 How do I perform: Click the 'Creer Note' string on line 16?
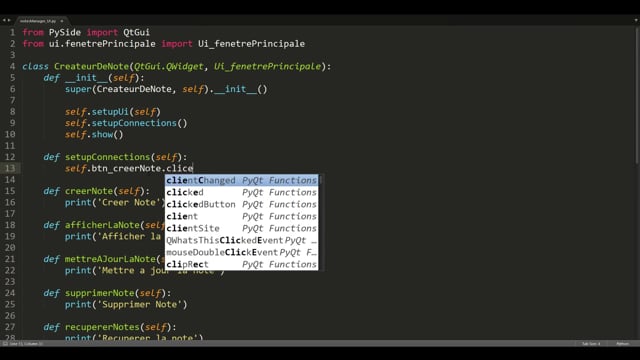[x=129, y=202]
